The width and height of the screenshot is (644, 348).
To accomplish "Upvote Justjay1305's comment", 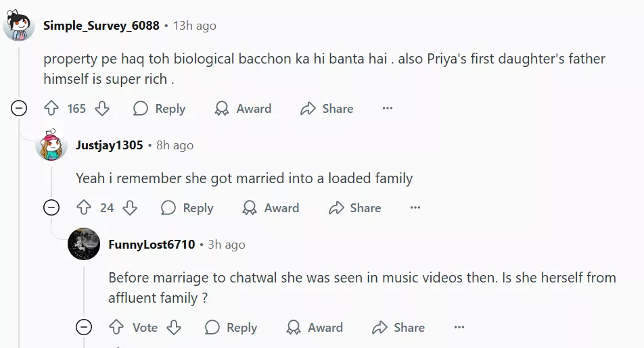I will 84,208.
